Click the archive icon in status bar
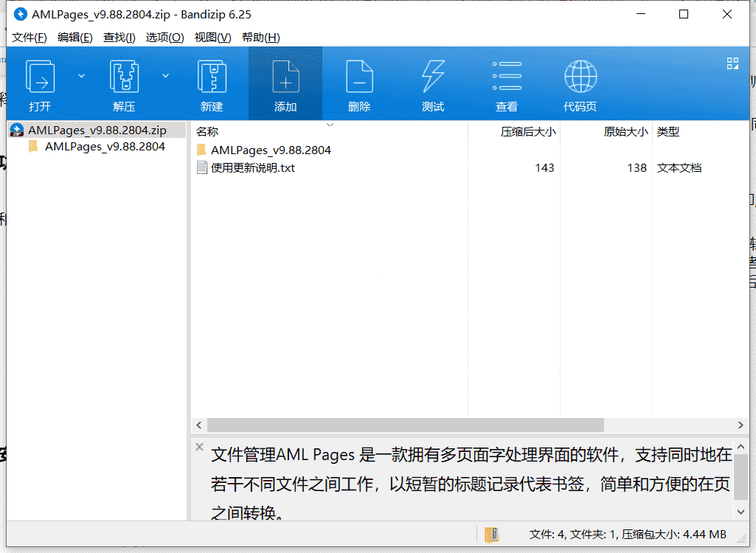The height and width of the screenshot is (553, 756). pos(492,534)
